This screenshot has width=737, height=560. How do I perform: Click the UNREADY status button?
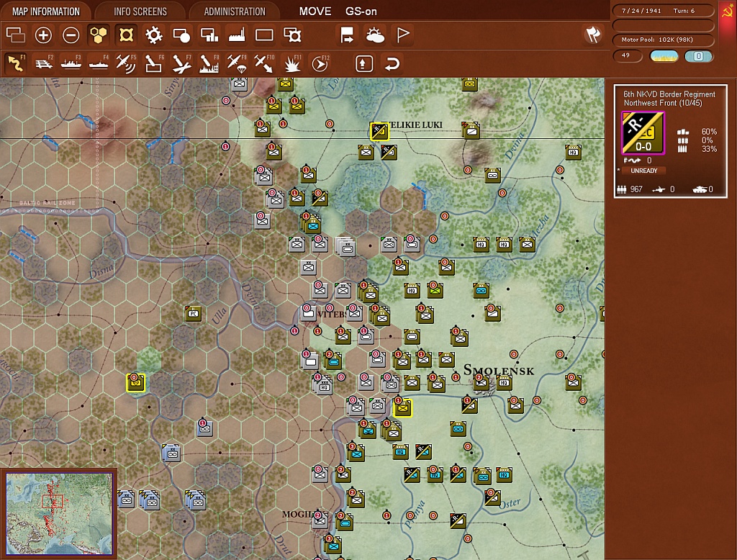[x=643, y=171]
